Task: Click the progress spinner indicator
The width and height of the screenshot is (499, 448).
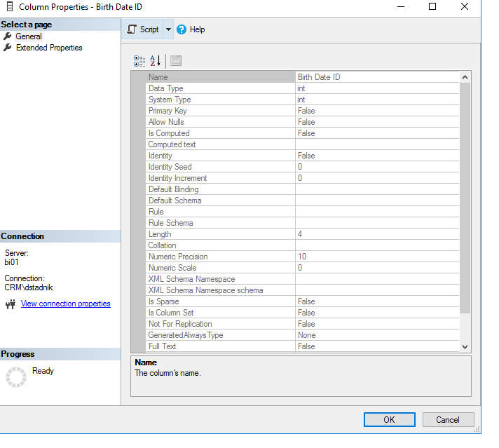Action: (16, 377)
